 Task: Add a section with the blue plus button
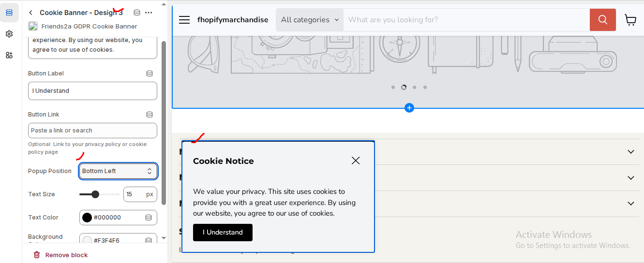[409, 108]
